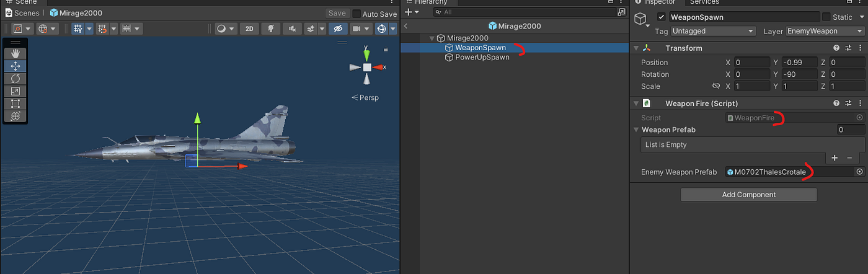Toggle grid visibility in Scene view
Screen dimensions: 868x274
[78, 29]
